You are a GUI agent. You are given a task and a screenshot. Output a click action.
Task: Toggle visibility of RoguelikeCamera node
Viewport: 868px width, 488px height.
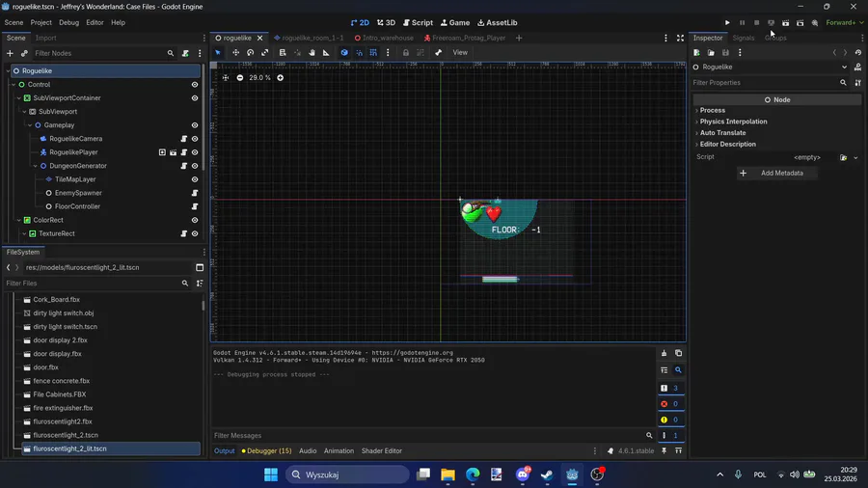(195, 139)
